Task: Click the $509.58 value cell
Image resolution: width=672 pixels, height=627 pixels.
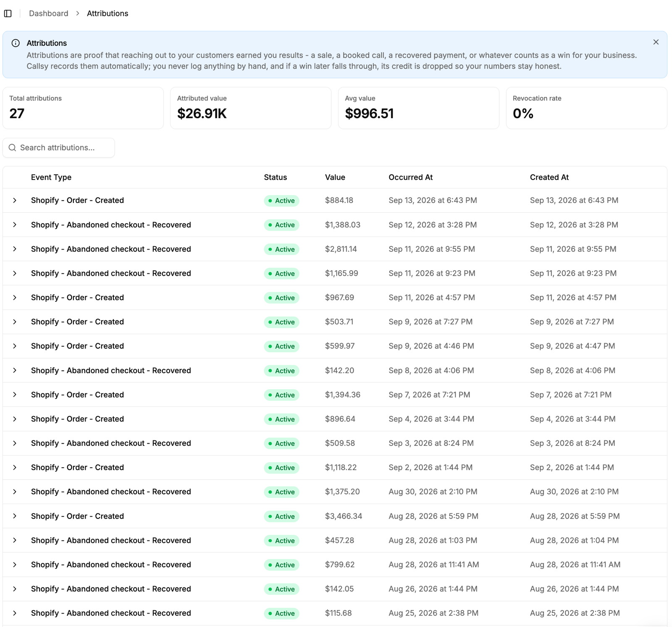Action: click(340, 443)
